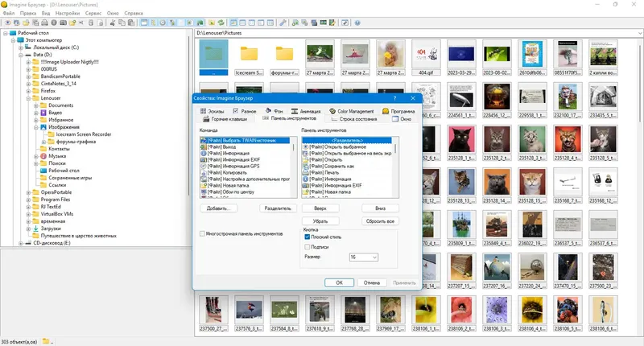Click the printer icon in main toolbar
644x346 pixels.
point(45,23)
